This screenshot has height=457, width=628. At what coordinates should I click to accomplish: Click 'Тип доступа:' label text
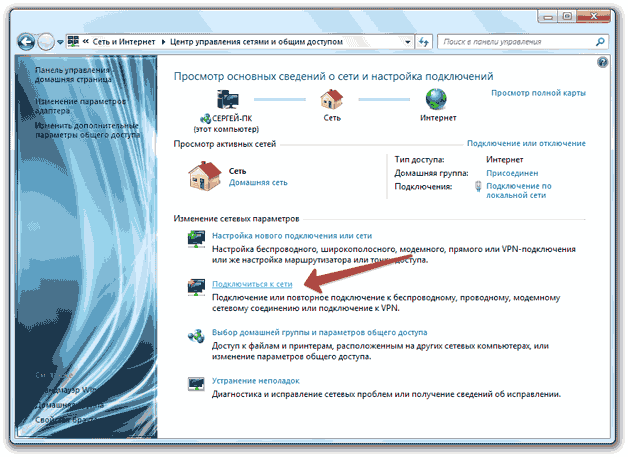[x=419, y=160]
